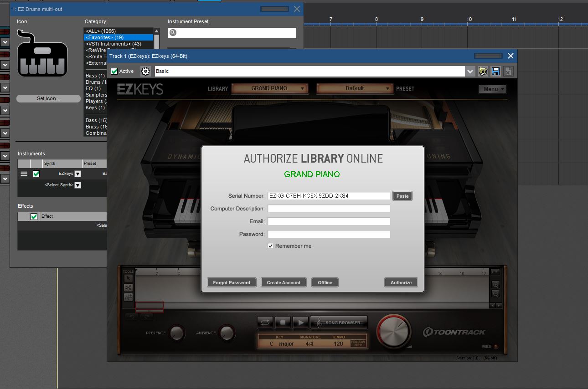
Task: Click the Email input field
Action: (329, 221)
